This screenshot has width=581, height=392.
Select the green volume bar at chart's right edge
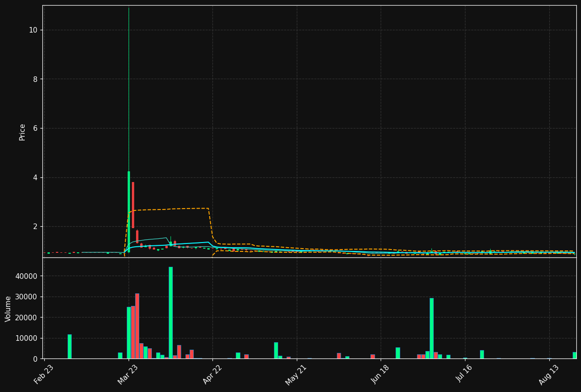574,355
